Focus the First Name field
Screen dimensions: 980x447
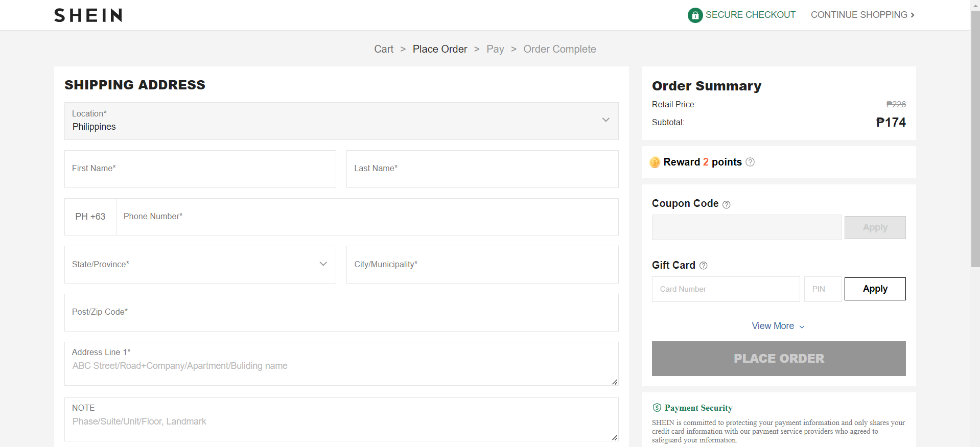(200, 169)
